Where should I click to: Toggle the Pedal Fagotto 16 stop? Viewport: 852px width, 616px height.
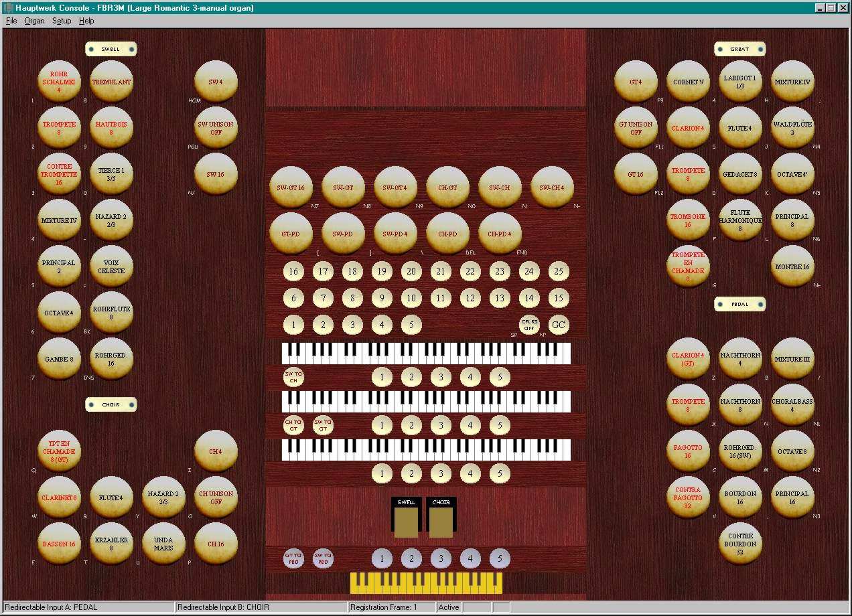[x=688, y=451]
